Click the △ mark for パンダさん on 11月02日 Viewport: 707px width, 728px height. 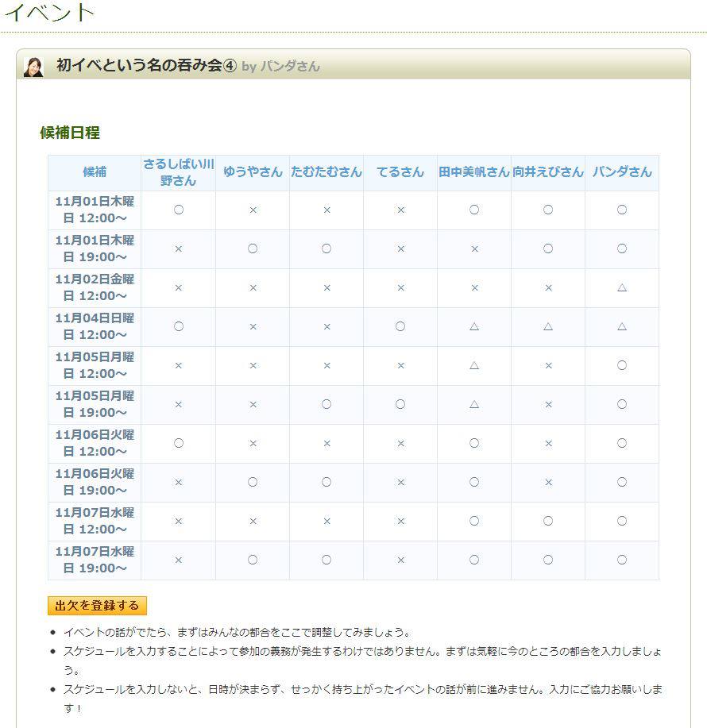(621, 287)
